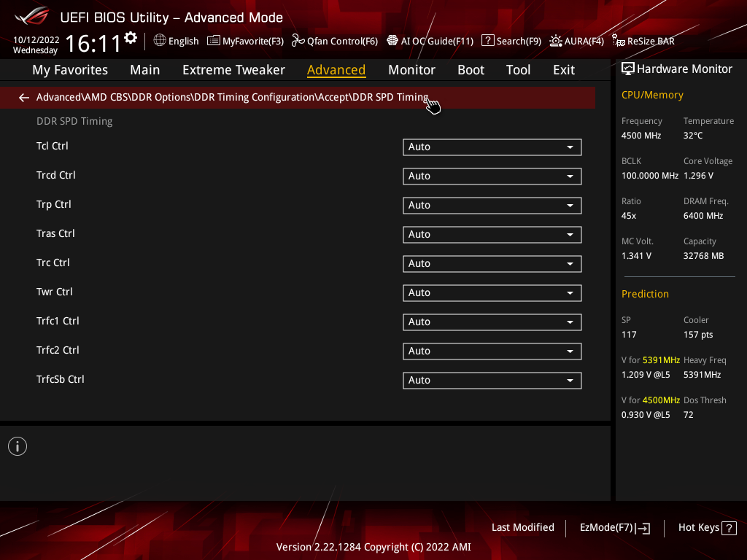747x560 pixels.
Task: Open AURA(F4) lighting icon
Action: (x=555, y=41)
